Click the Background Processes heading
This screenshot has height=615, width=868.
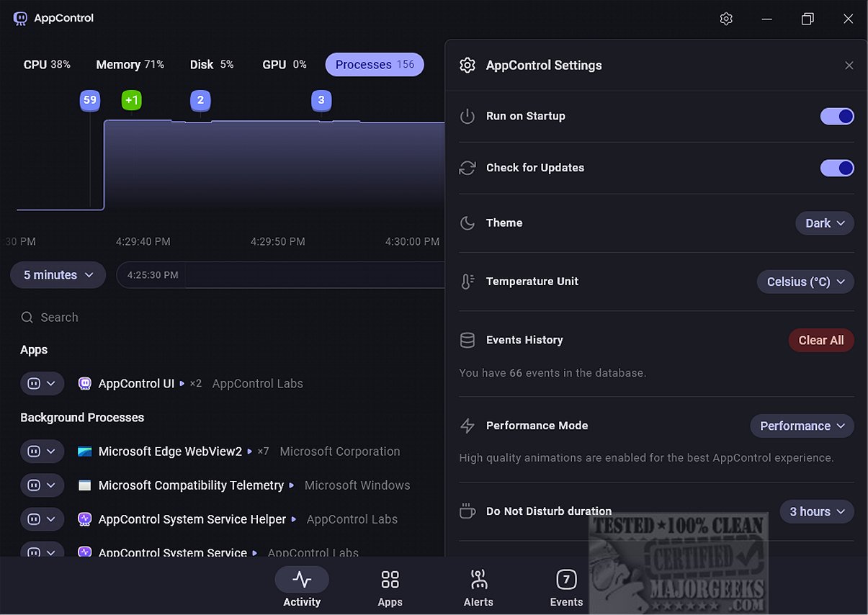coord(82,418)
